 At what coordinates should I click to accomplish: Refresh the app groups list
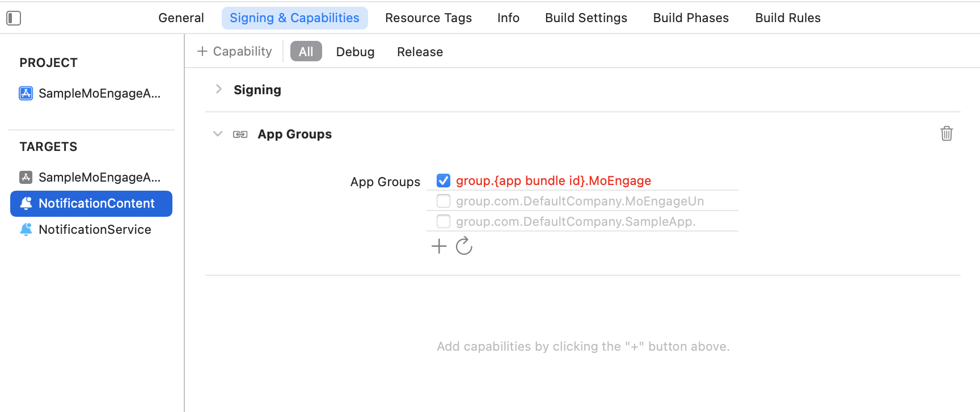[464, 246]
